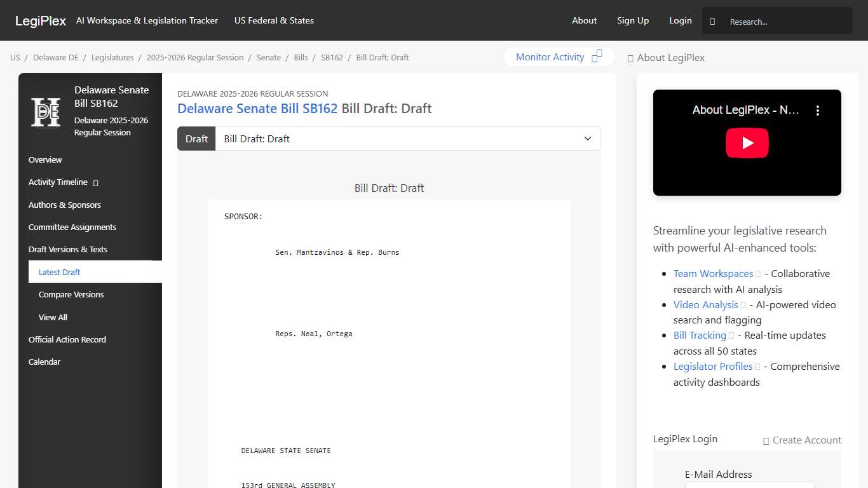This screenshot has width=868, height=488.
Task: Expand the Bill Draft version dropdown
Action: tap(588, 139)
